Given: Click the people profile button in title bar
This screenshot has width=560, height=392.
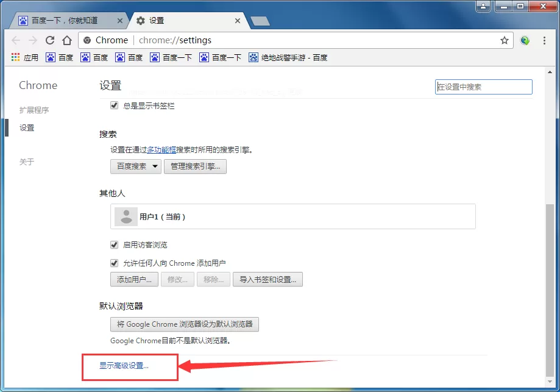Looking at the screenshot, I should (x=483, y=6).
